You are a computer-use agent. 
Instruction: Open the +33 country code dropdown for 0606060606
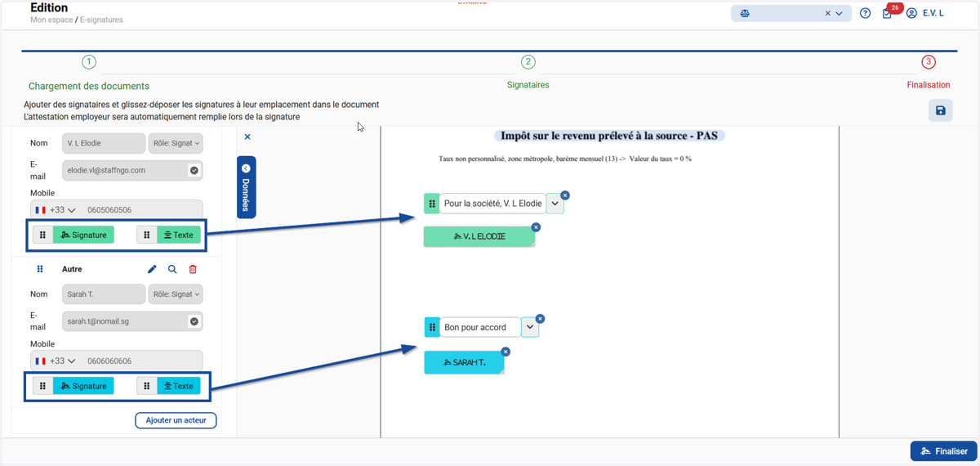click(x=55, y=361)
